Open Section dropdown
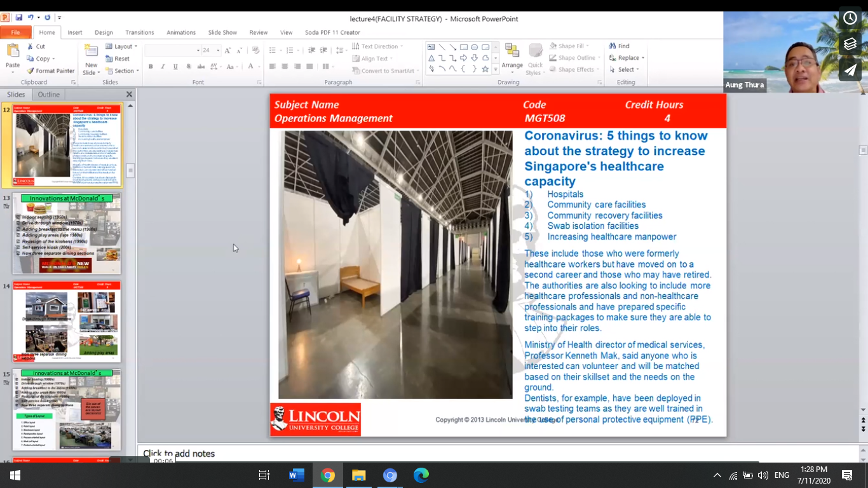The width and height of the screenshot is (868, 488). click(121, 71)
